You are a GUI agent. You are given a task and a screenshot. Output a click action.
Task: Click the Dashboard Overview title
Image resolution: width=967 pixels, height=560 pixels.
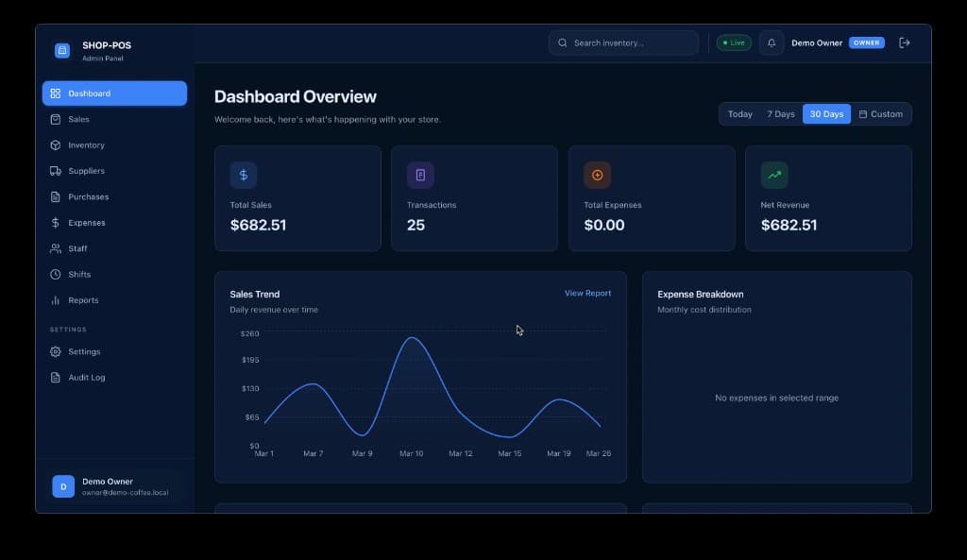pos(296,97)
